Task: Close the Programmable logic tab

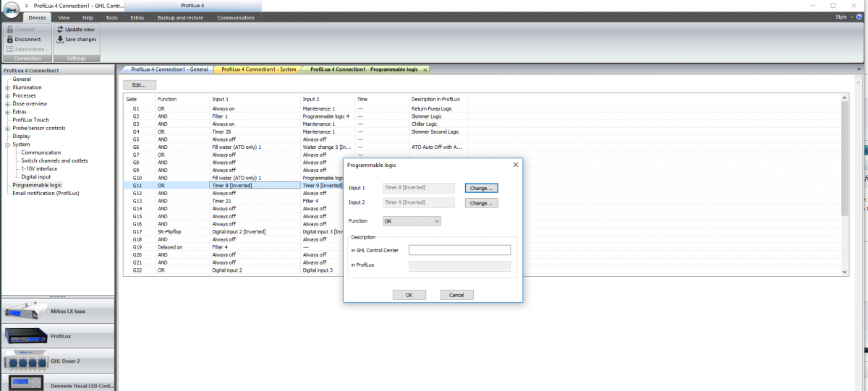Action: point(425,69)
